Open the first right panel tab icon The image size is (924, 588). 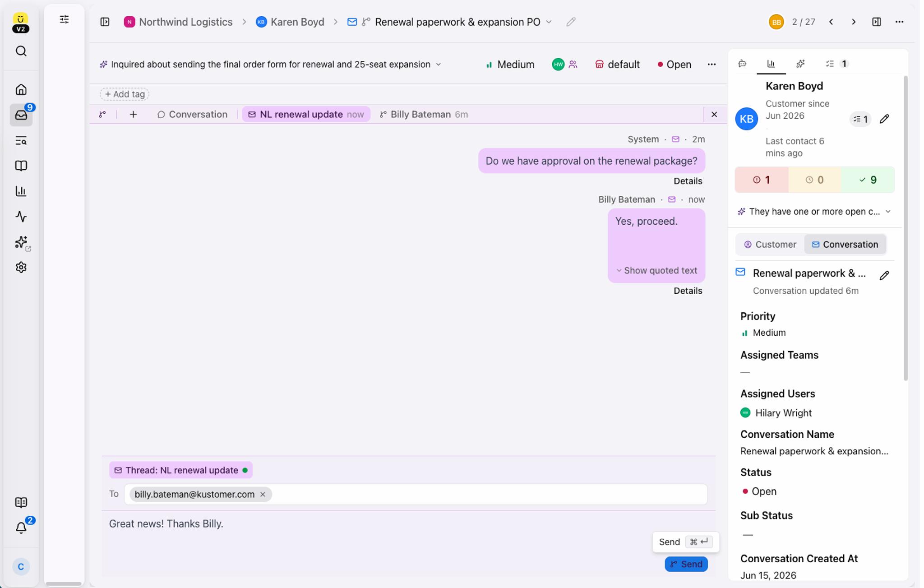tap(742, 64)
